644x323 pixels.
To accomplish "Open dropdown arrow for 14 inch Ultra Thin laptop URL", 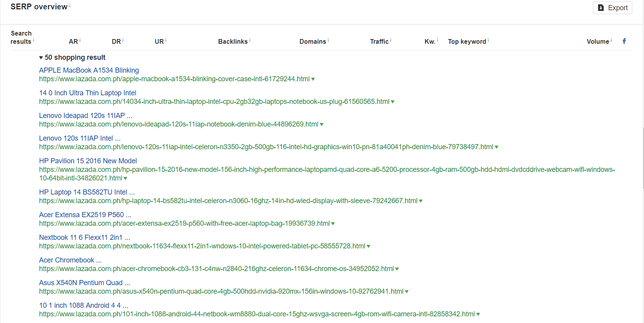I will click(x=393, y=102).
